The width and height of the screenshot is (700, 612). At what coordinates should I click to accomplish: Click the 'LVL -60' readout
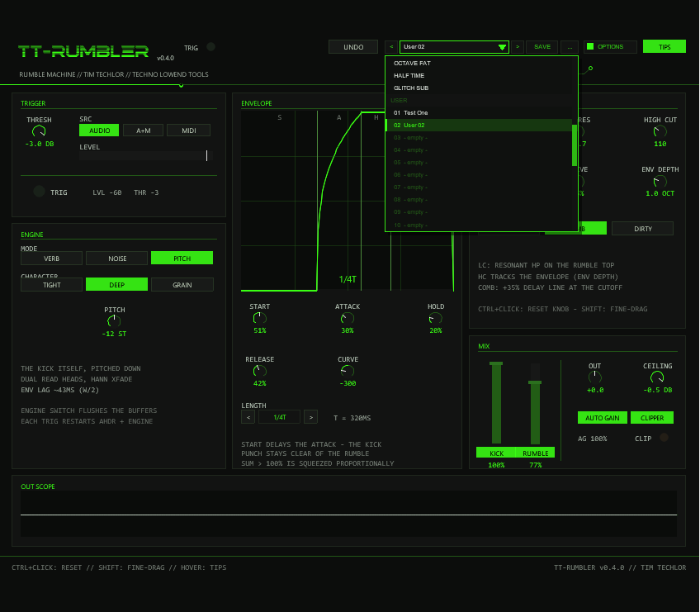pos(106,192)
